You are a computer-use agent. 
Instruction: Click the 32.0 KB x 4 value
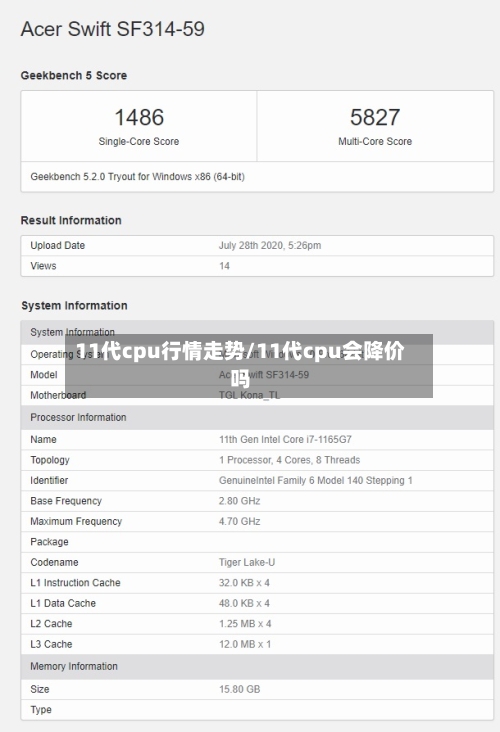[x=244, y=583]
